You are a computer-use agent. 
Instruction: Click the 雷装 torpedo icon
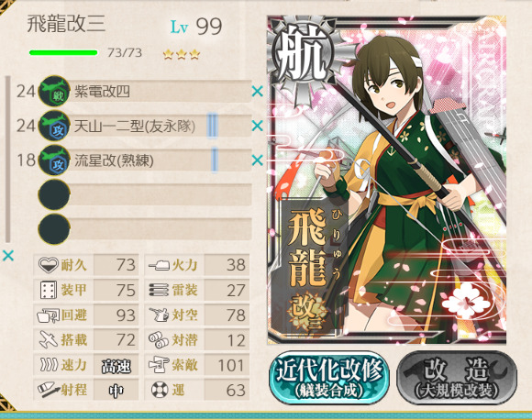tap(159, 290)
